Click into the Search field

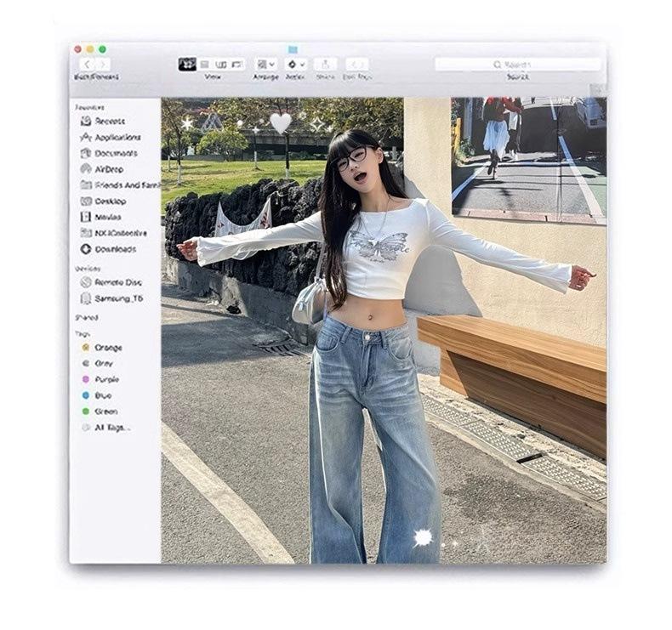click(x=517, y=65)
